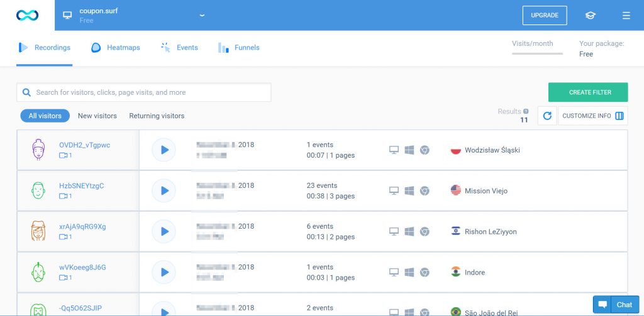Click the Poland flag beside Wodzisław Śląski

pos(455,150)
